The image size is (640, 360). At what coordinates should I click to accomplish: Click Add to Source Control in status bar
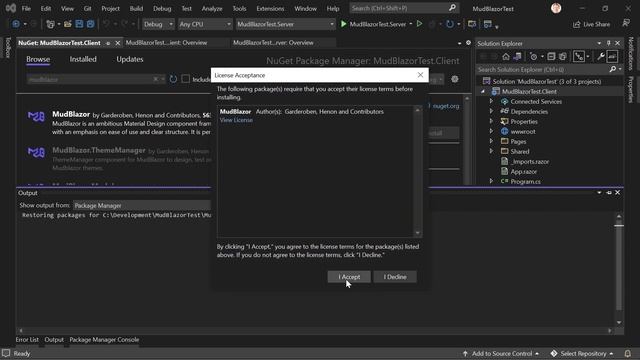501,353
